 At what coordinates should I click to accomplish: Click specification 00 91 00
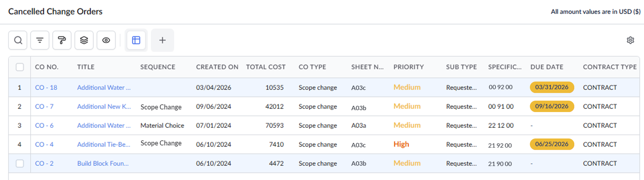tap(501, 107)
